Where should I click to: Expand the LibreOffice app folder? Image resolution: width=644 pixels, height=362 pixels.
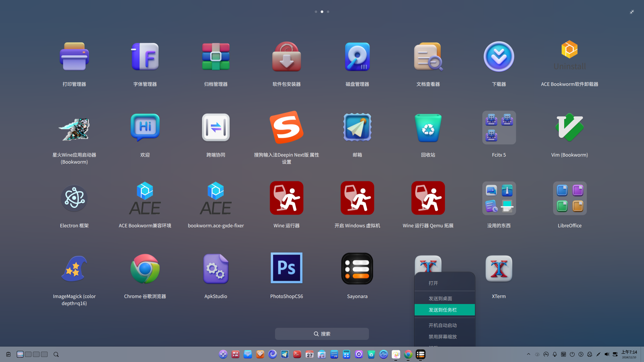tap(570, 198)
